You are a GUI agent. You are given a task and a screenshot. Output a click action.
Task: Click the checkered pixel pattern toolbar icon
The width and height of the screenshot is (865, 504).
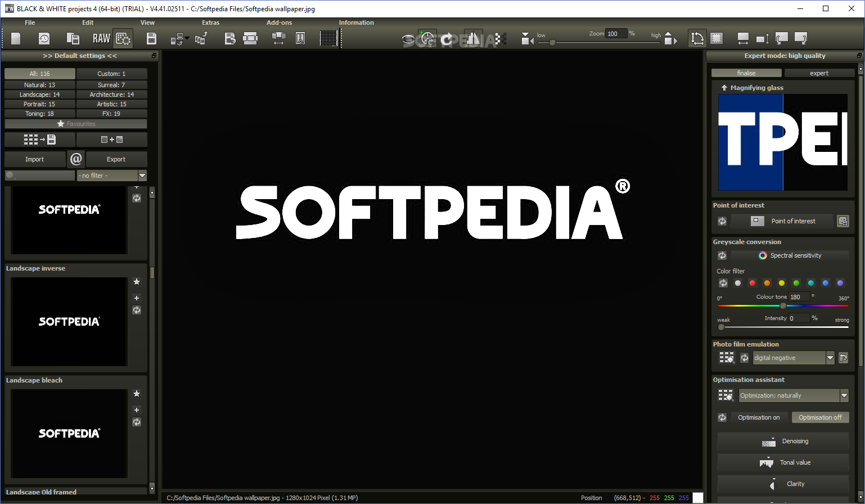[501, 38]
